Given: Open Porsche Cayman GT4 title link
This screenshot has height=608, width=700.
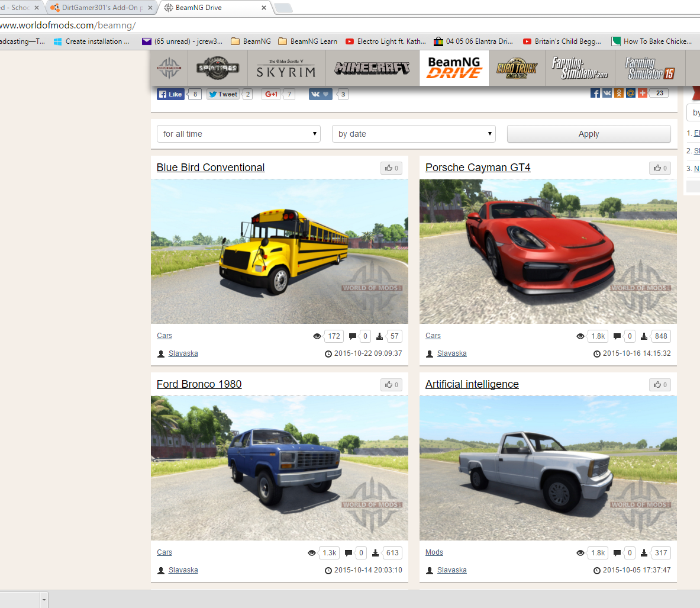Looking at the screenshot, I should [x=478, y=168].
